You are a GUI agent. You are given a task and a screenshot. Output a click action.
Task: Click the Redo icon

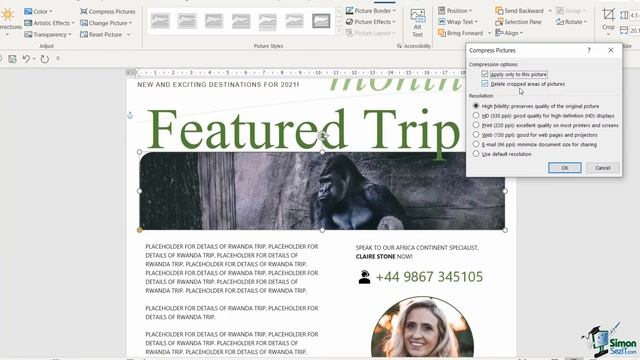tap(44, 59)
